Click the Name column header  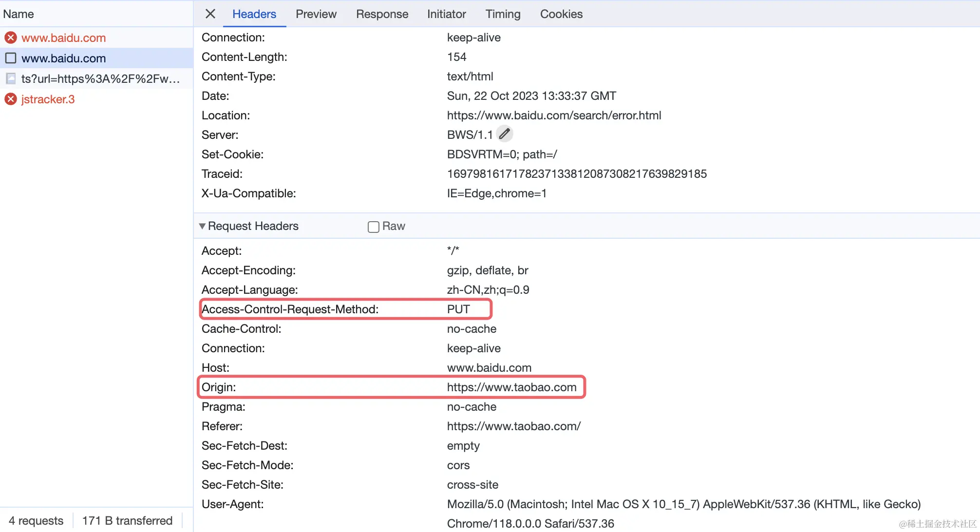pos(19,14)
